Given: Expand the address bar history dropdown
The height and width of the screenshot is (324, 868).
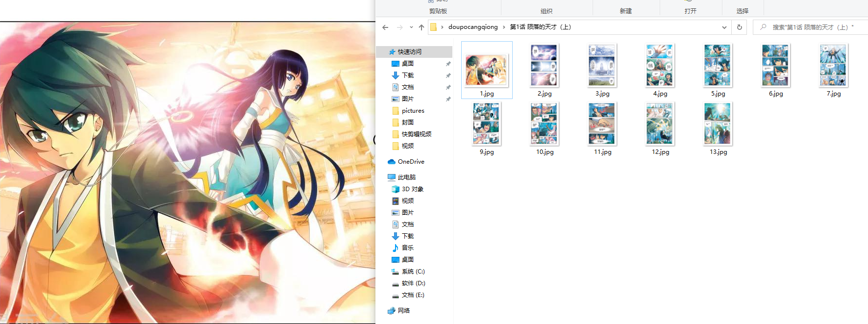Looking at the screenshot, I should (x=724, y=27).
